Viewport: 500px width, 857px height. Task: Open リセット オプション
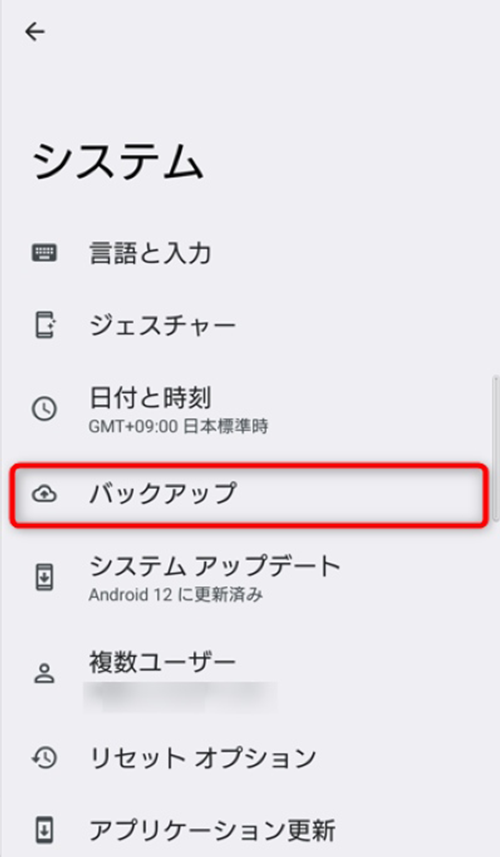(250, 758)
